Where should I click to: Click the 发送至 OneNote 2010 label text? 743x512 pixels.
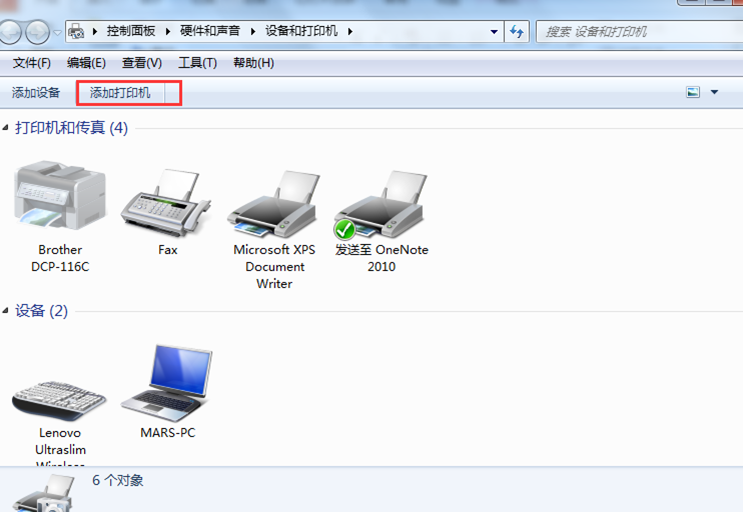point(381,258)
